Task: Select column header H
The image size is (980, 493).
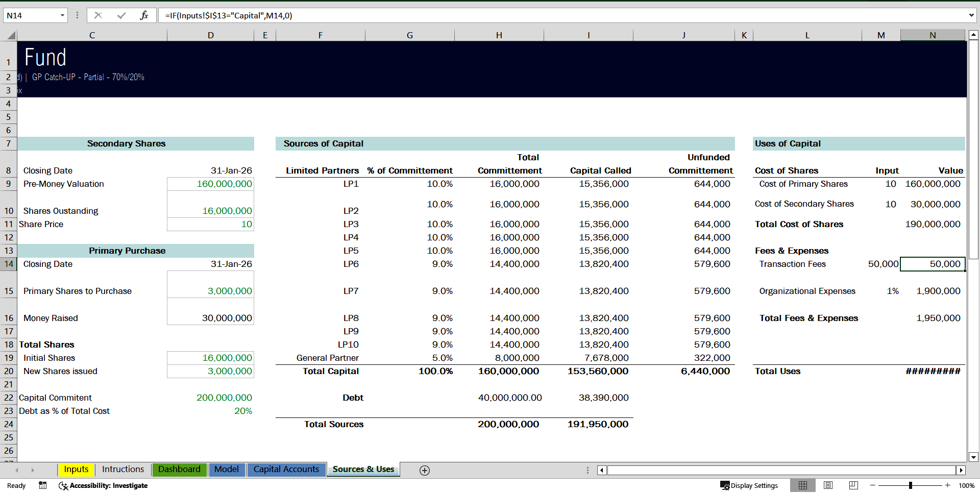Action: tap(499, 35)
